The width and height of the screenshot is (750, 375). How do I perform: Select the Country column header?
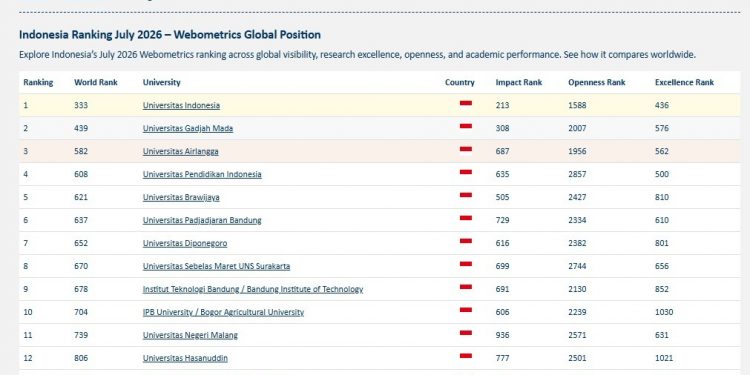460,82
